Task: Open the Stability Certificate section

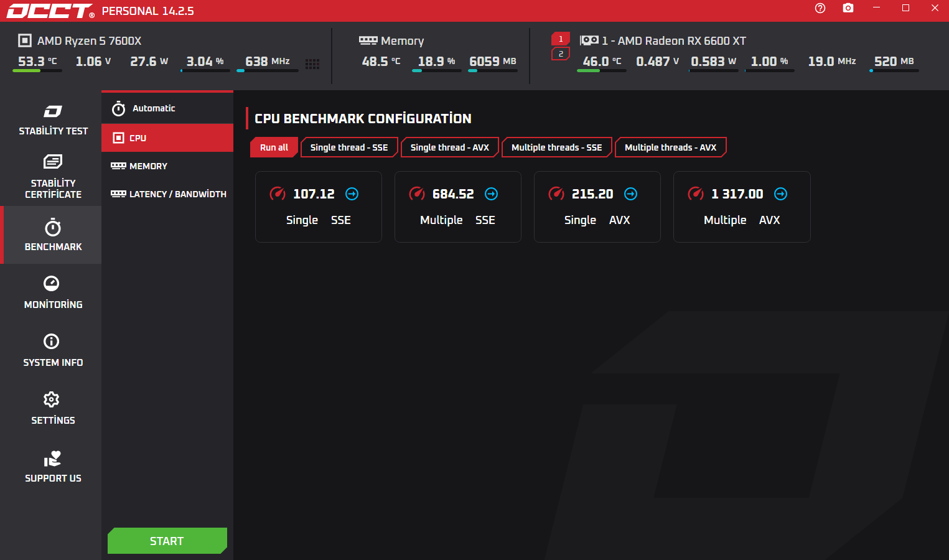Action: (53, 177)
